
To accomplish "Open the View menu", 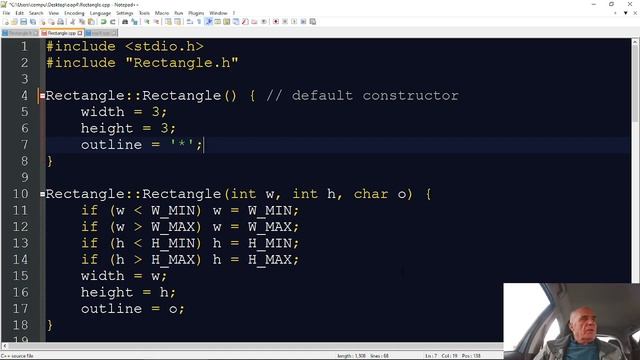I will coord(53,13).
